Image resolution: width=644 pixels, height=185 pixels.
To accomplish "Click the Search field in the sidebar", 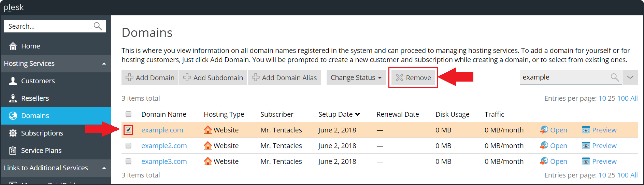I will [48, 26].
